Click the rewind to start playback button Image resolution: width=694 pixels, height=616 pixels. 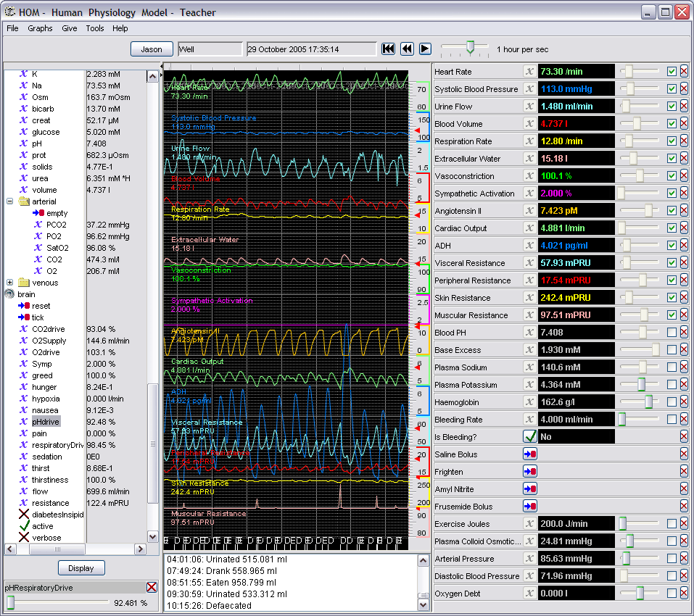[x=389, y=49]
